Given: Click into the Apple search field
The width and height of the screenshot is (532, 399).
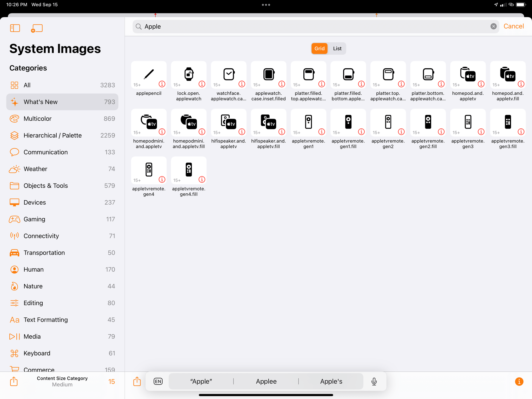Looking at the screenshot, I should (x=316, y=27).
